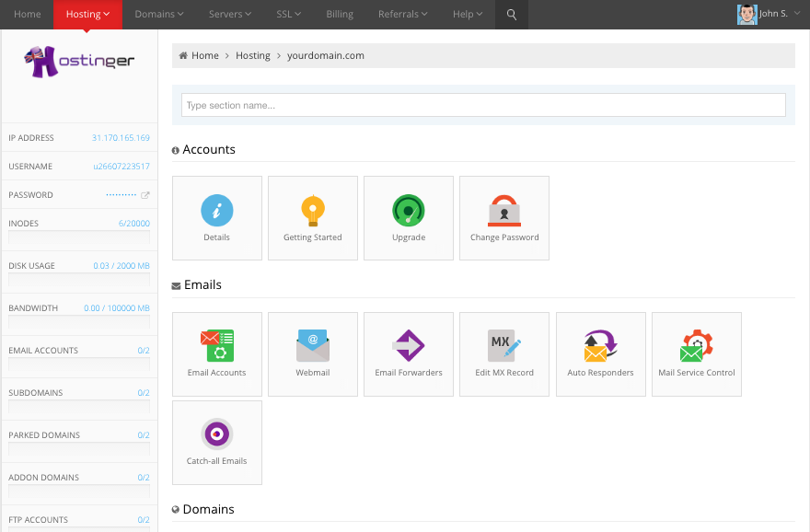
Task: Click the masked password dots
Action: 121,195
